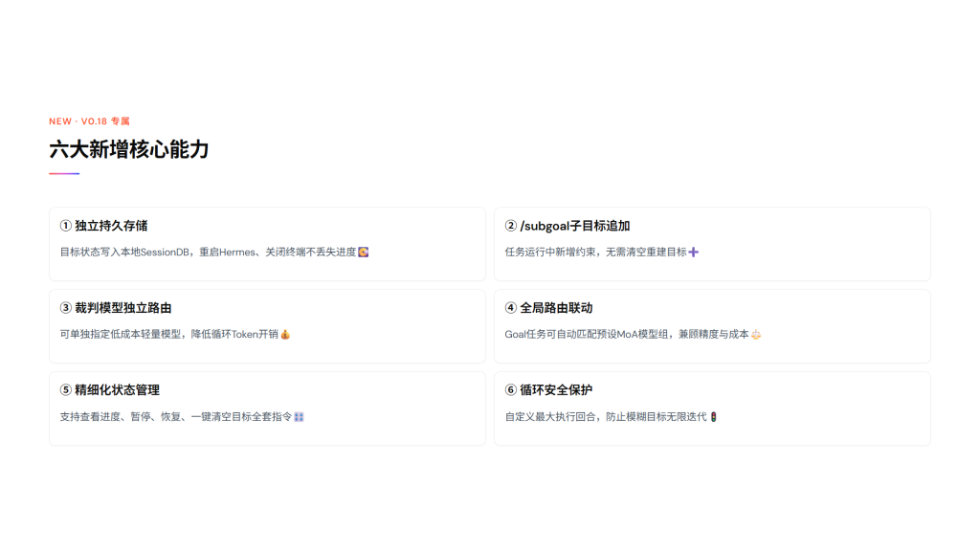980x551 pixels.
Task: Click the purple plus emoji after 重建目标
Action: (694, 252)
